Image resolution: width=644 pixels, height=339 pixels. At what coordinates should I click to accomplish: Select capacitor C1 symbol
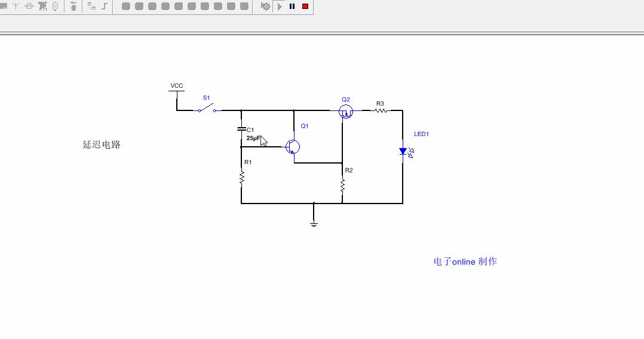coord(241,129)
